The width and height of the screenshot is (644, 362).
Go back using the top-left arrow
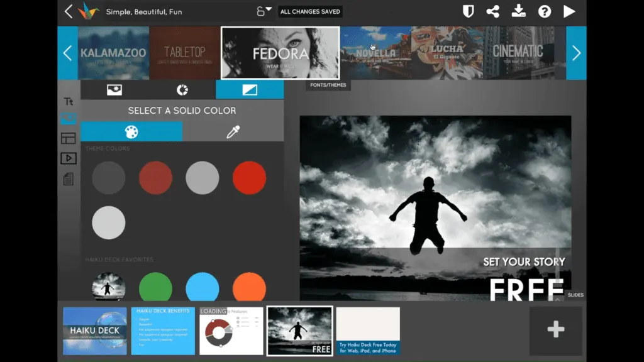click(x=69, y=11)
